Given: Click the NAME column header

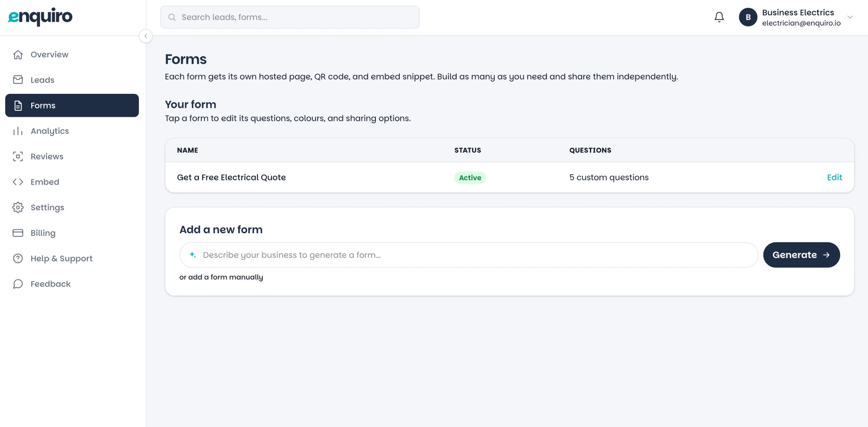Looking at the screenshot, I should [187, 150].
